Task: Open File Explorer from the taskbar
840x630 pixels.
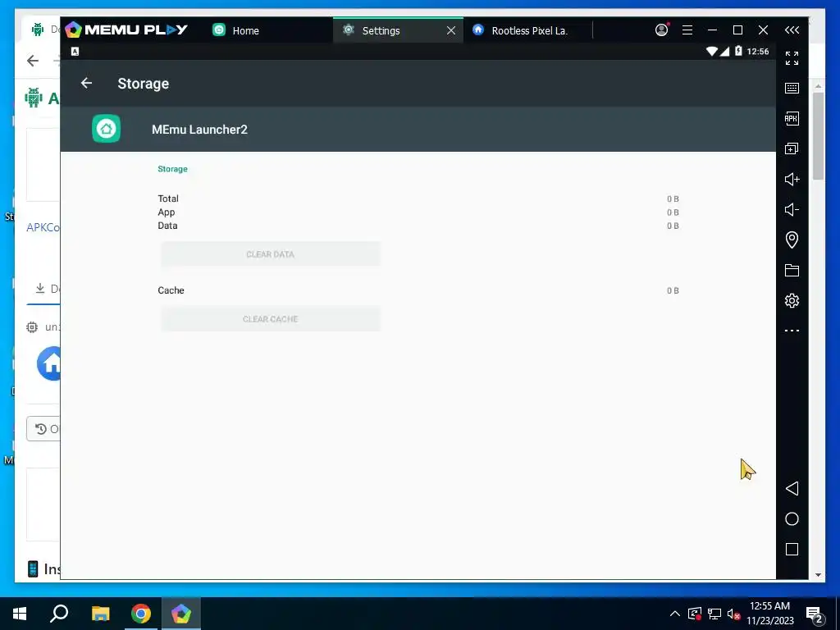Action: pyautogui.click(x=100, y=614)
